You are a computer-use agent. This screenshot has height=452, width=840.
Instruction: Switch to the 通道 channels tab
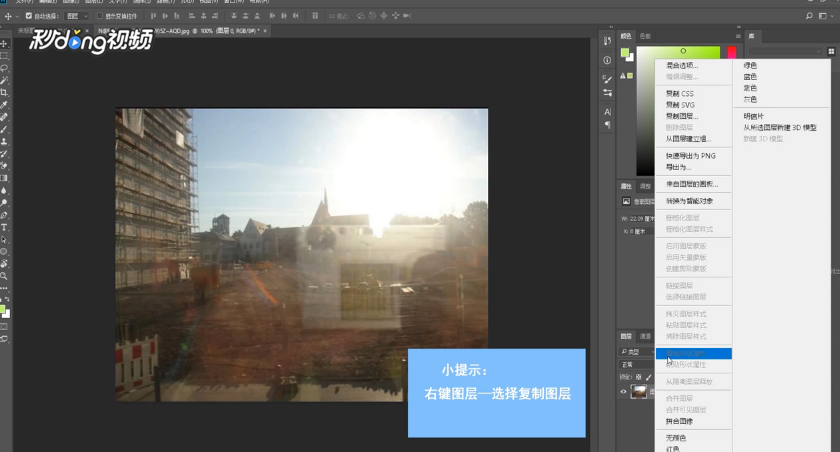645,336
